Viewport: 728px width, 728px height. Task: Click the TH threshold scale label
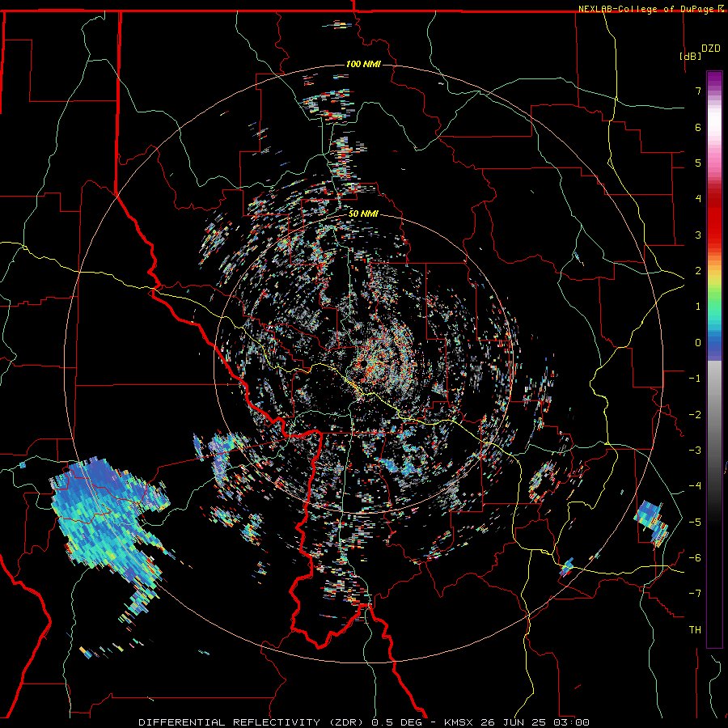tap(695, 630)
